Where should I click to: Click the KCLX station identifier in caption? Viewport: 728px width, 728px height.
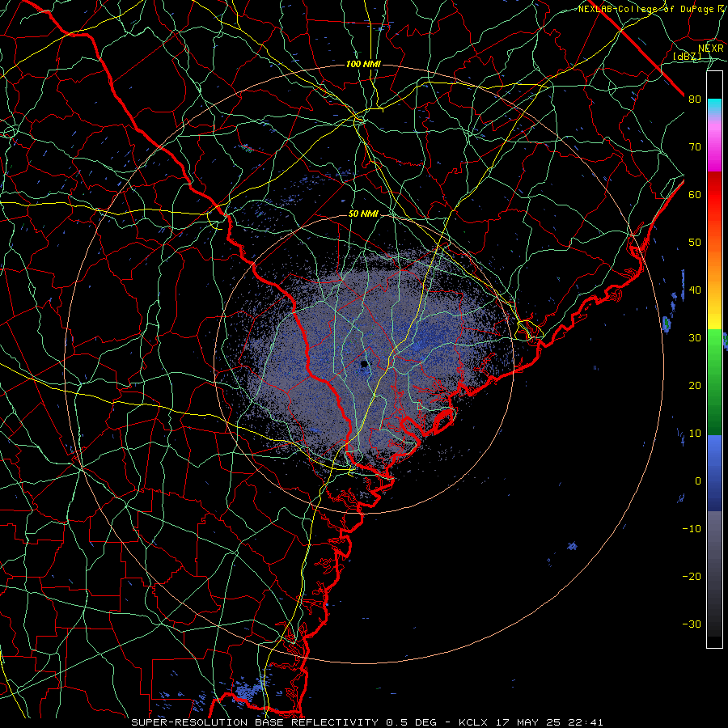(472, 722)
